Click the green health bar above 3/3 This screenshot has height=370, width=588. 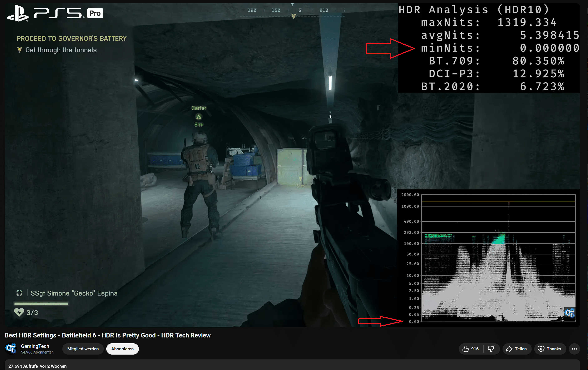[41, 304]
